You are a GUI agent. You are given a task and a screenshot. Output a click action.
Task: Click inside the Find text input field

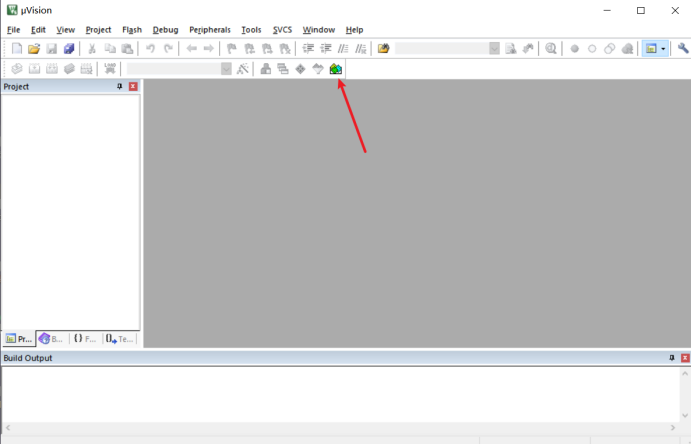[x=442, y=49]
